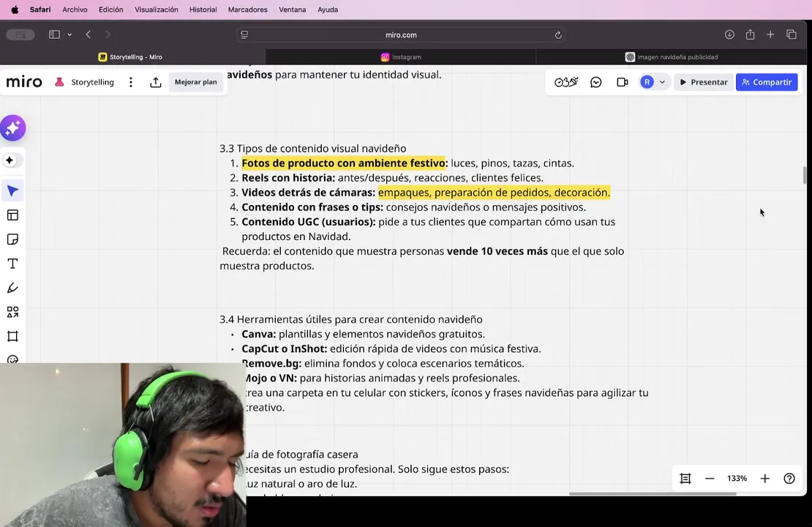The image size is (812, 527).
Task: Open shapes and lines tool
Action: [x=13, y=312]
